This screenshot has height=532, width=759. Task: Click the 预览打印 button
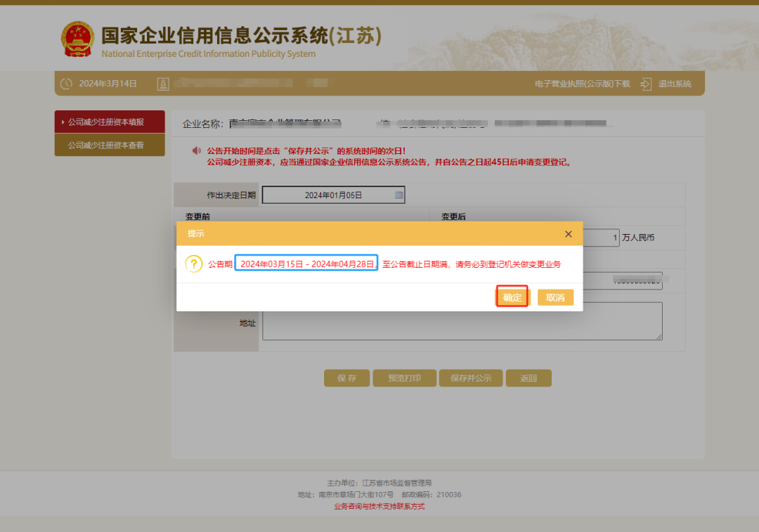point(405,378)
